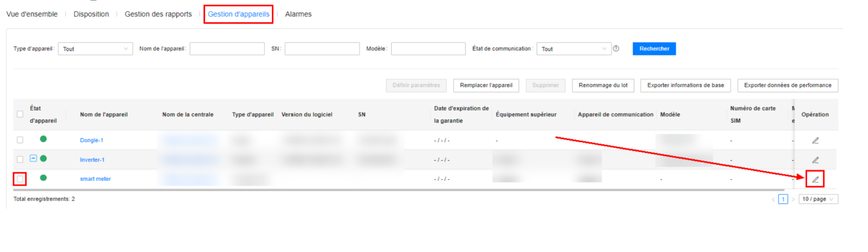Open the Alarmes tab
This screenshot has height=252, width=868.
(298, 14)
